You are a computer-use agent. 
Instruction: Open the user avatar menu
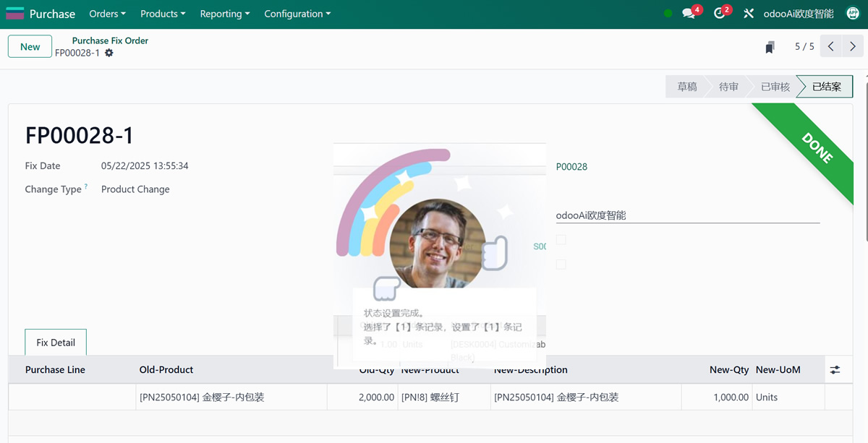click(x=853, y=14)
